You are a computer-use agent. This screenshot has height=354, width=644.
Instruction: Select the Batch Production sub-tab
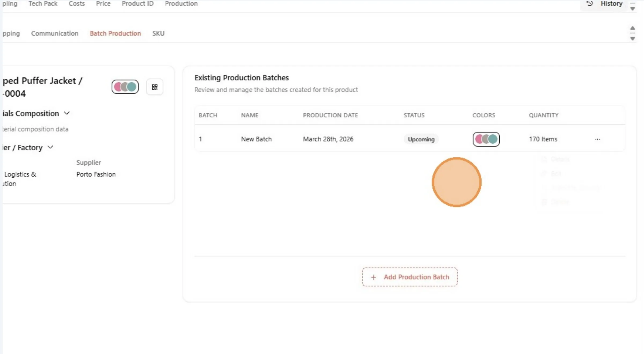(115, 33)
